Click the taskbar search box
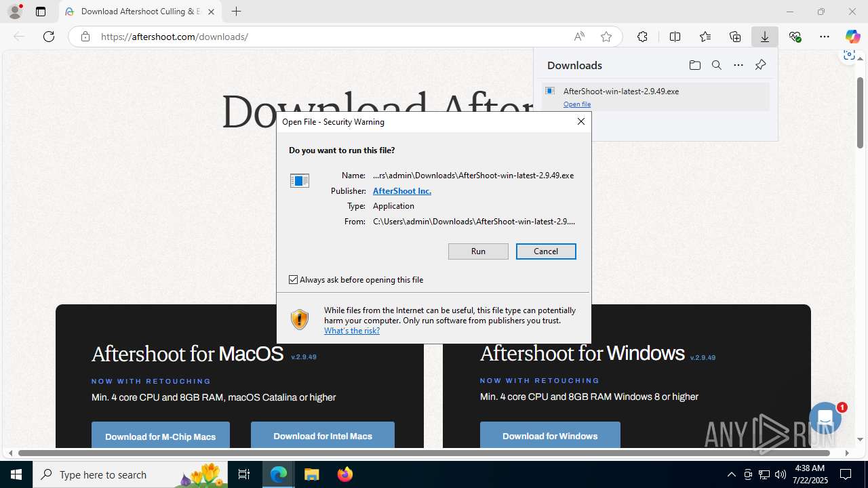 [x=132, y=474]
